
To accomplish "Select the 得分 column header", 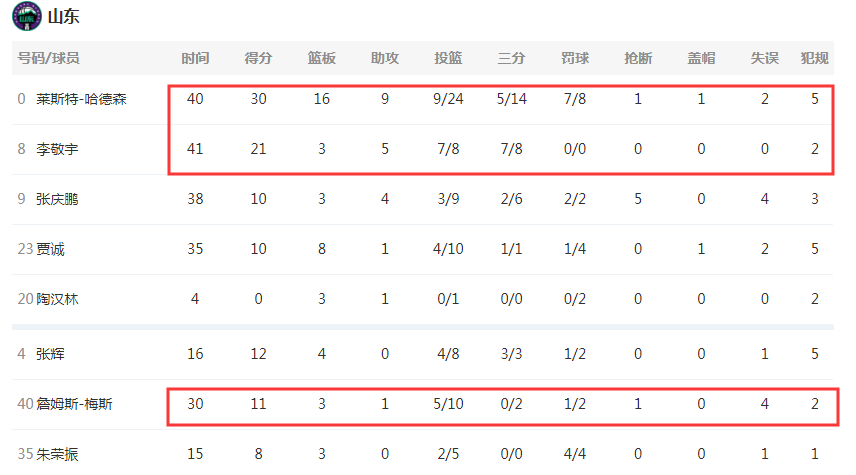I will (258, 58).
